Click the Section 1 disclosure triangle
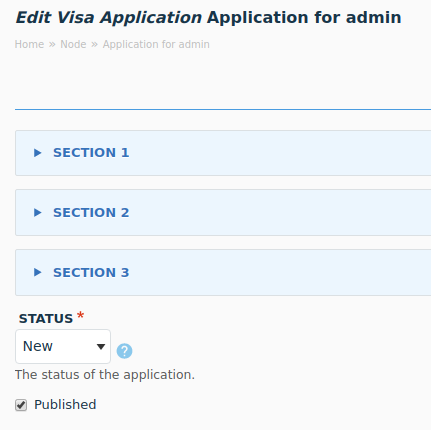Image resolution: width=431 pixels, height=430 pixels. 38,153
